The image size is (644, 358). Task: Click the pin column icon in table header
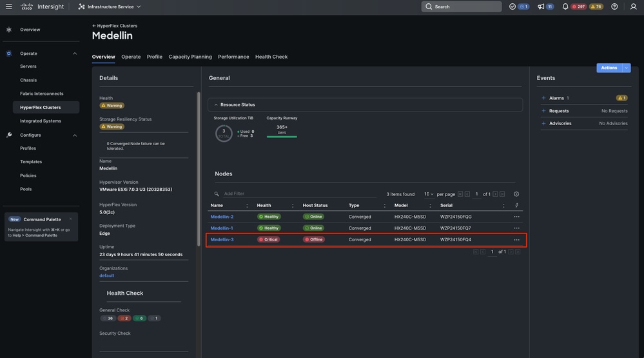(516, 206)
